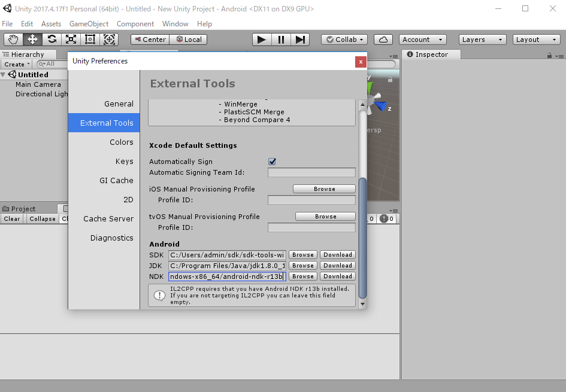The width and height of the screenshot is (566, 392).
Task: Browse for the Android SDK
Action: (303, 255)
